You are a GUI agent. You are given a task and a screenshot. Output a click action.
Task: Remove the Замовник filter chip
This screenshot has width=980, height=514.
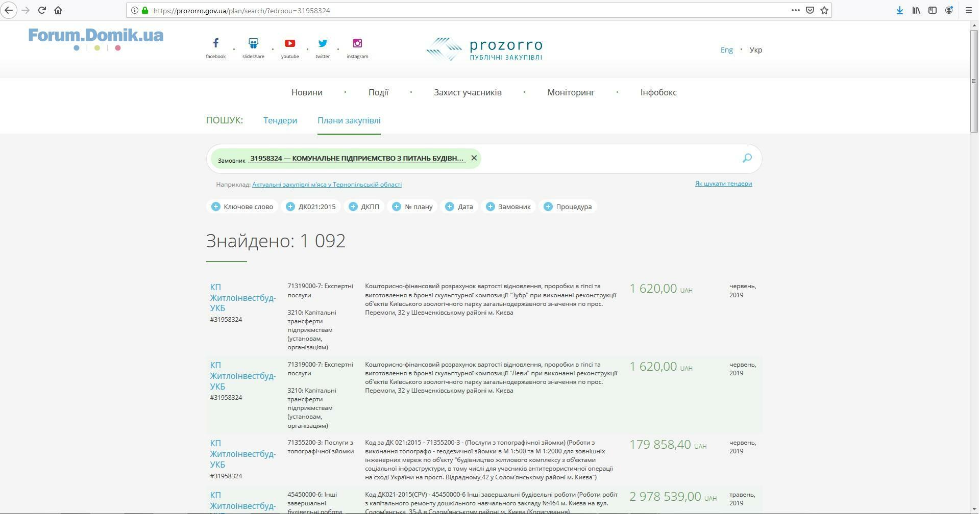coord(474,158)
